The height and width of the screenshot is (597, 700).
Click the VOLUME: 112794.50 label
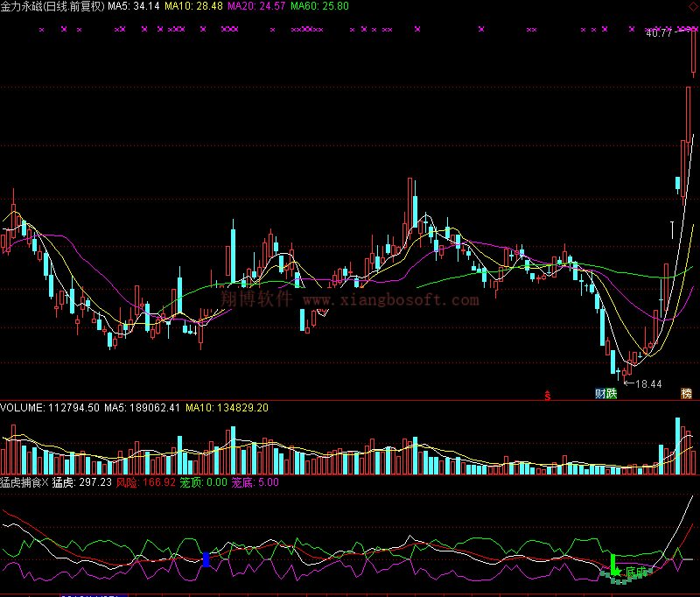(x=50, y=408)
